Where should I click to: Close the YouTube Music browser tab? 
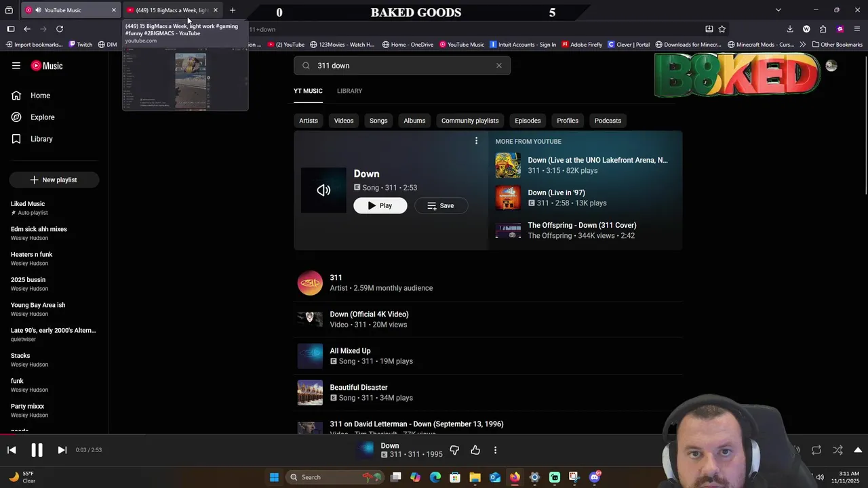(x=113, y=10)
